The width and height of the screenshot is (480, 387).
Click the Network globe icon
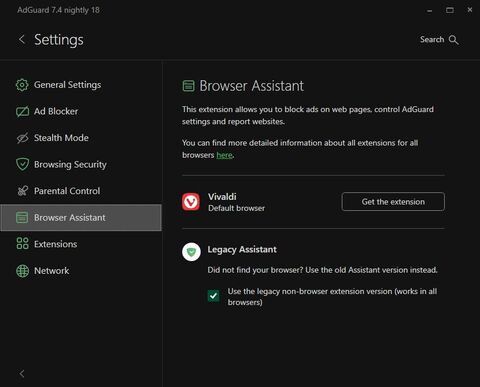point(22,271)
